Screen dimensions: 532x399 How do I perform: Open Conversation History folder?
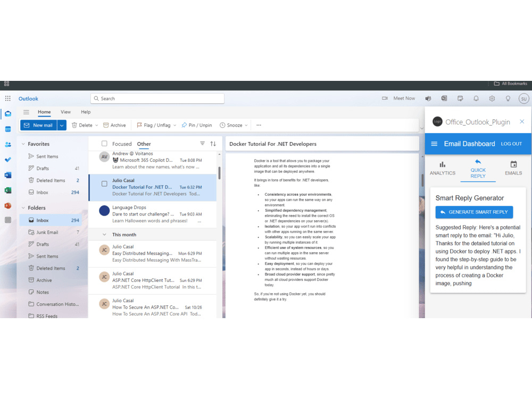point(51,304)
